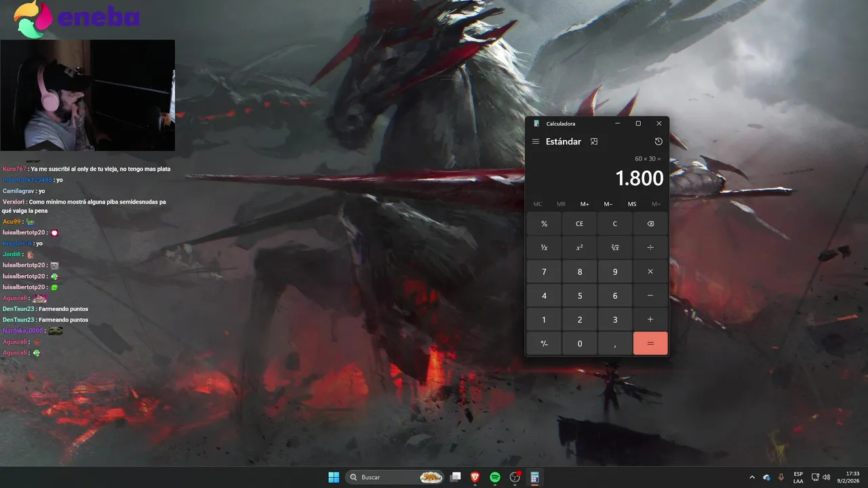Open the OBS Studio taskbar icon
Viewport: 868px width, 488px height.
(515, 477)
